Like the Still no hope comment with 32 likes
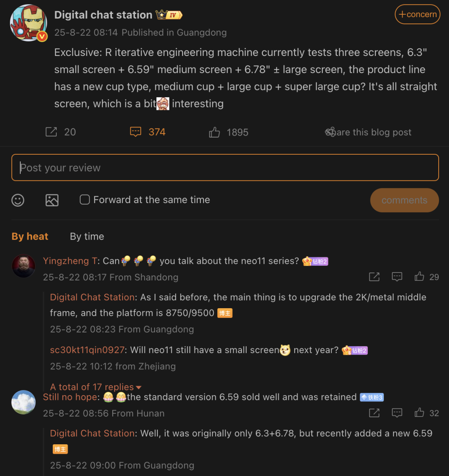449x476 pixels. (419, 413)
